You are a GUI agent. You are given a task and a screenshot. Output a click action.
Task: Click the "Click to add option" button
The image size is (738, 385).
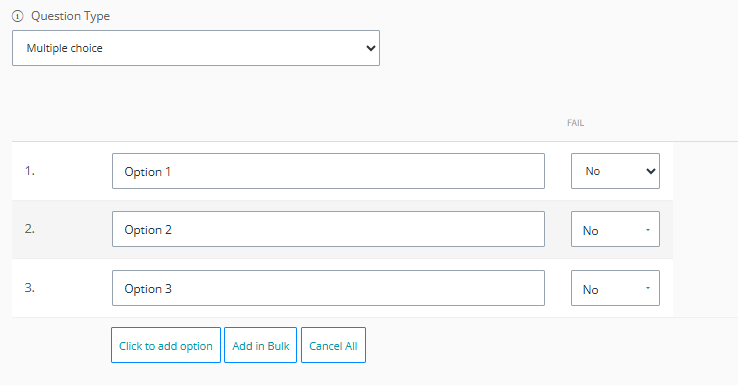click(x=166, y=345)
